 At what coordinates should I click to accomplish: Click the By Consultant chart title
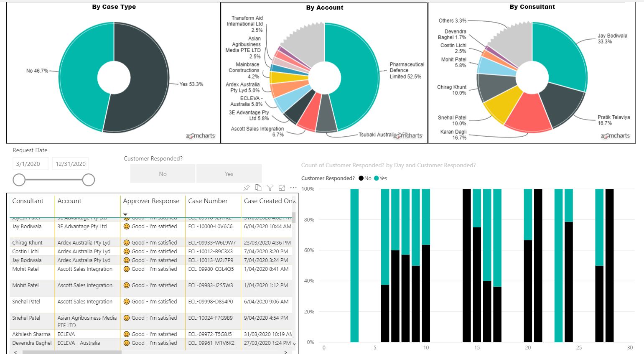click(532, 7)
